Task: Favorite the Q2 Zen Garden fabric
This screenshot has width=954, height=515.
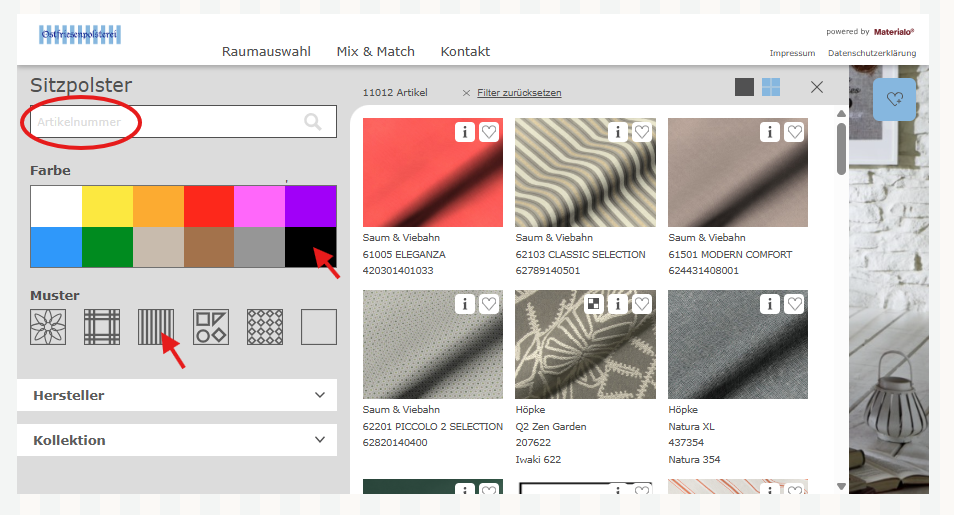Action: pyautogui.click(x=642, y=304)
